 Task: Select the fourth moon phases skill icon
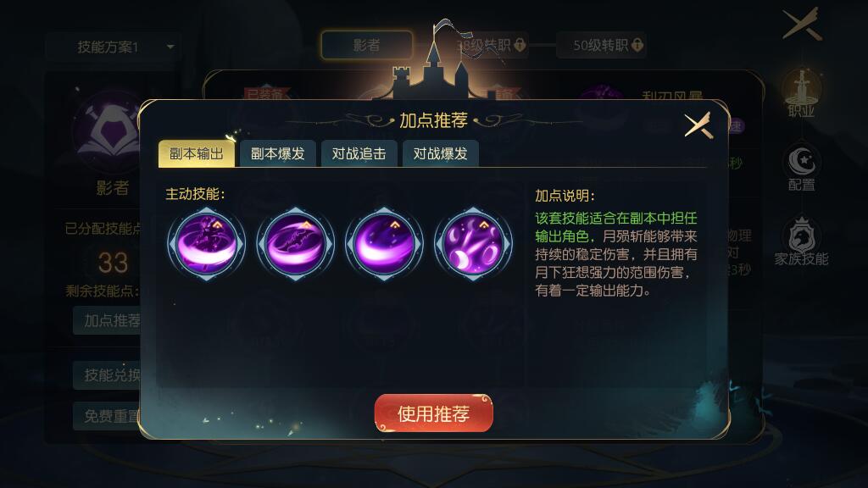point(473,243)
